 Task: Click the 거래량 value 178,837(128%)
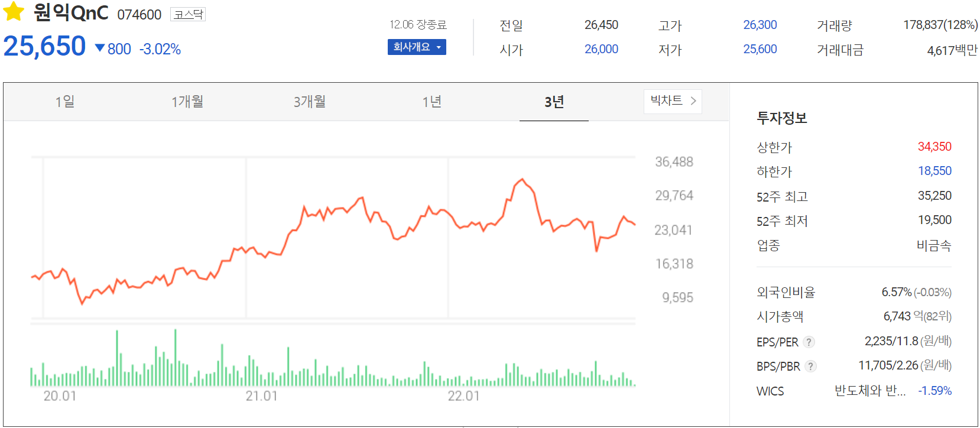940,25
